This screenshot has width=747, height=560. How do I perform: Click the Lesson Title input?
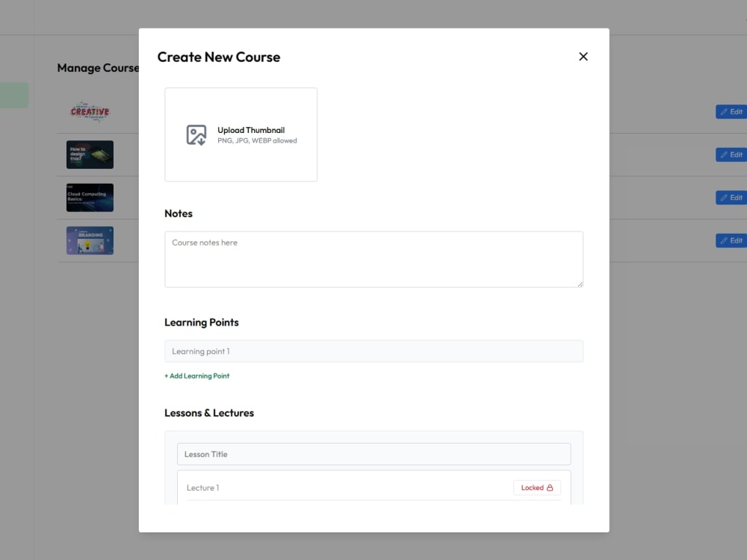pos(373,454)
